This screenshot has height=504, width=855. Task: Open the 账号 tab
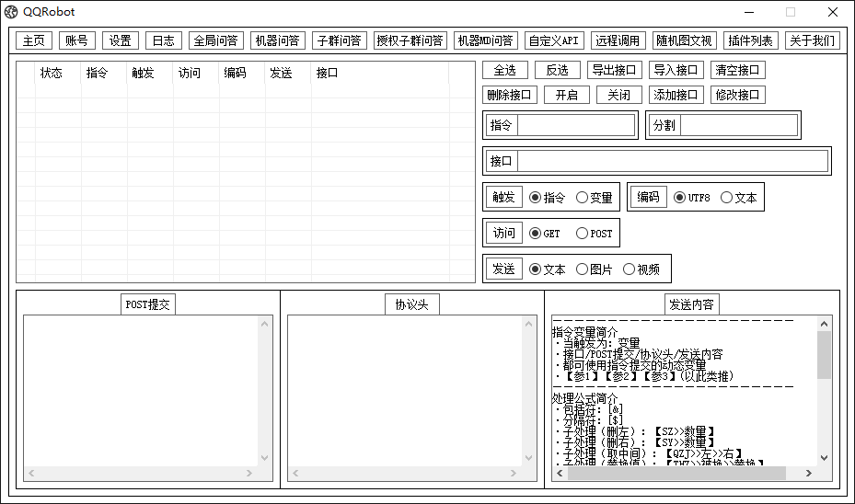tap(76, 40)
